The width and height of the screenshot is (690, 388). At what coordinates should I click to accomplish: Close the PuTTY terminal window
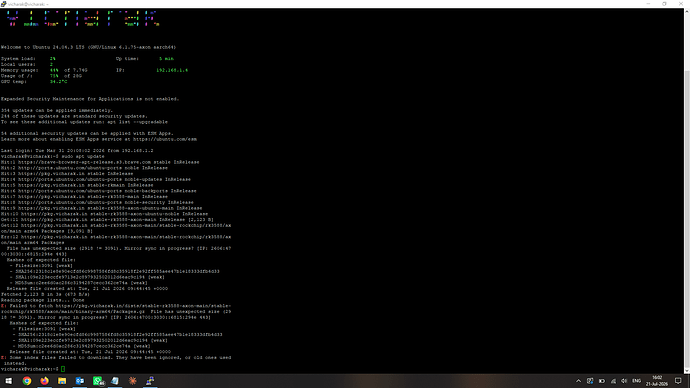coord(681,4)
